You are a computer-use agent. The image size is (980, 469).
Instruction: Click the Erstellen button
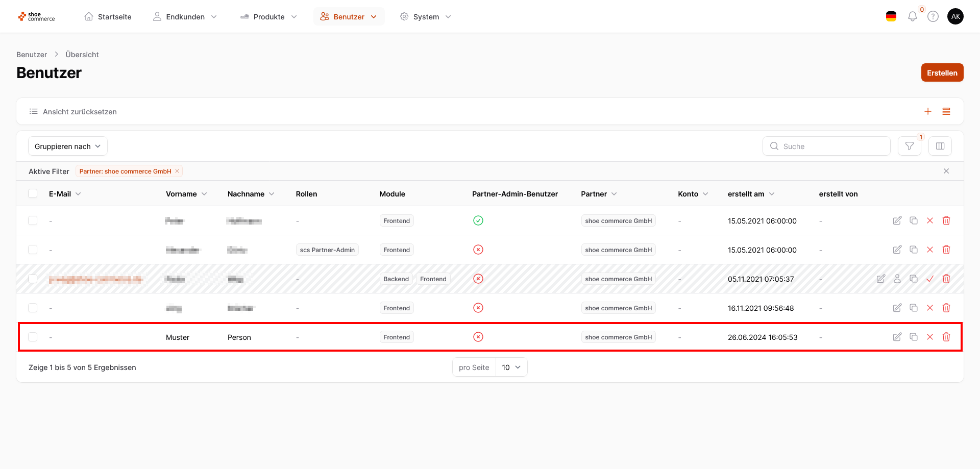[942, 72]
